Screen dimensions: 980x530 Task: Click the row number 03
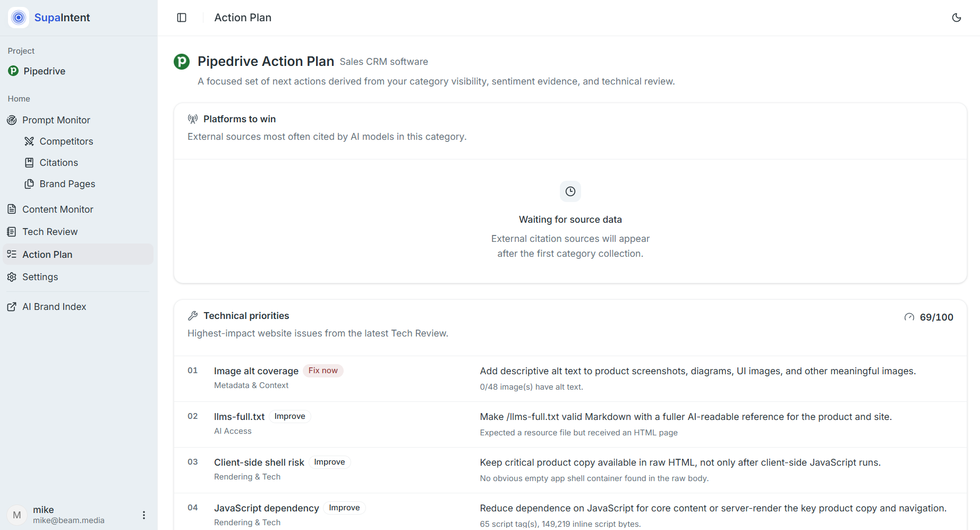(192, 462)
